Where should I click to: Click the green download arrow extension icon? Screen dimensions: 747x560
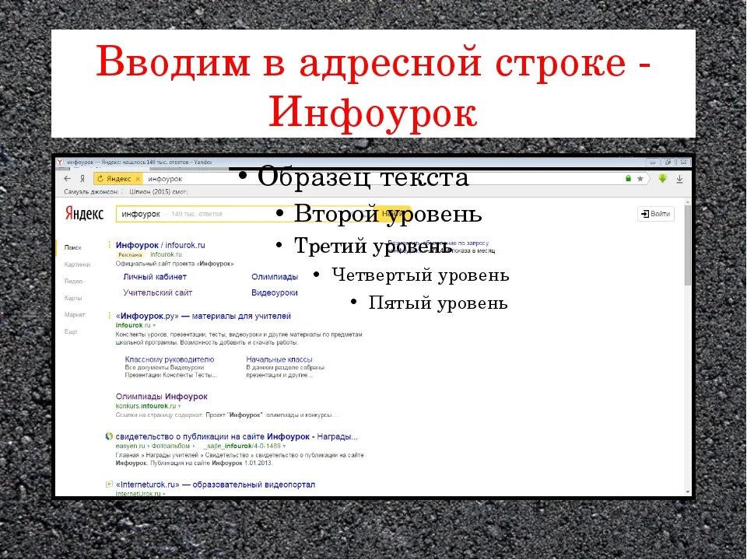(x=662, y=179)
